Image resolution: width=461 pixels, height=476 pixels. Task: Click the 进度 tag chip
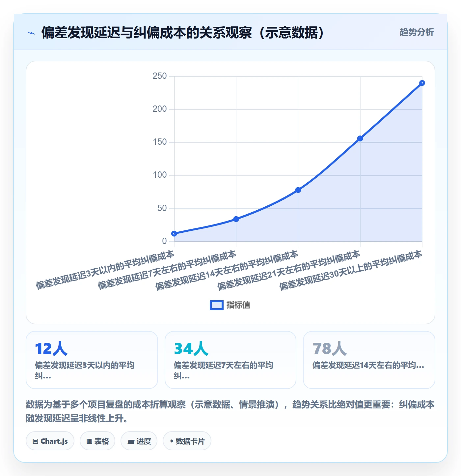pyautogui.click(x=139, y=441)
